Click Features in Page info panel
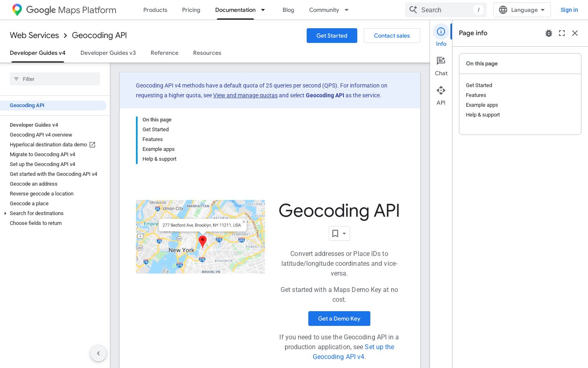Screen dimensions: 588x368 tap(476, 95)
